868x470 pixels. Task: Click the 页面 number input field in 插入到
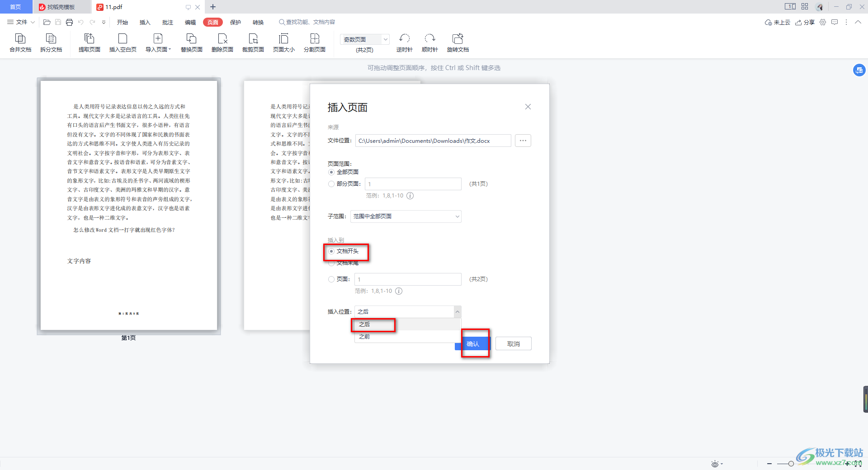408,279
